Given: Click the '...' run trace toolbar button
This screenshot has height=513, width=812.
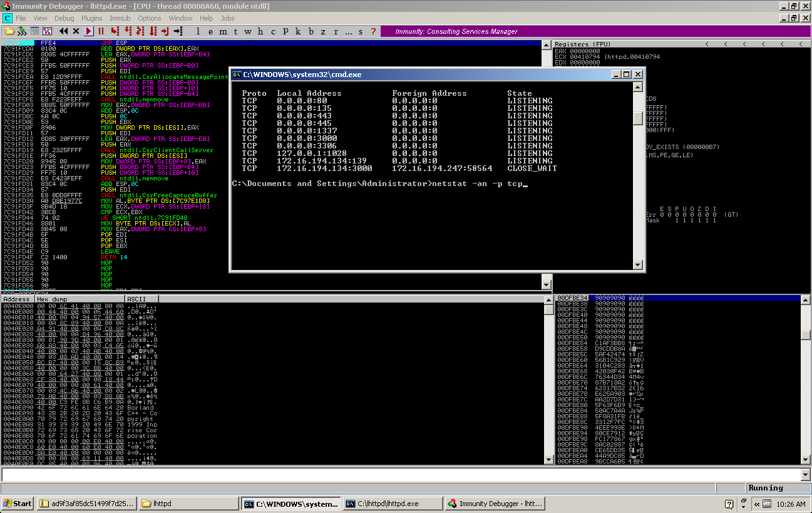Looking at the screenshot, I should 348,31.
